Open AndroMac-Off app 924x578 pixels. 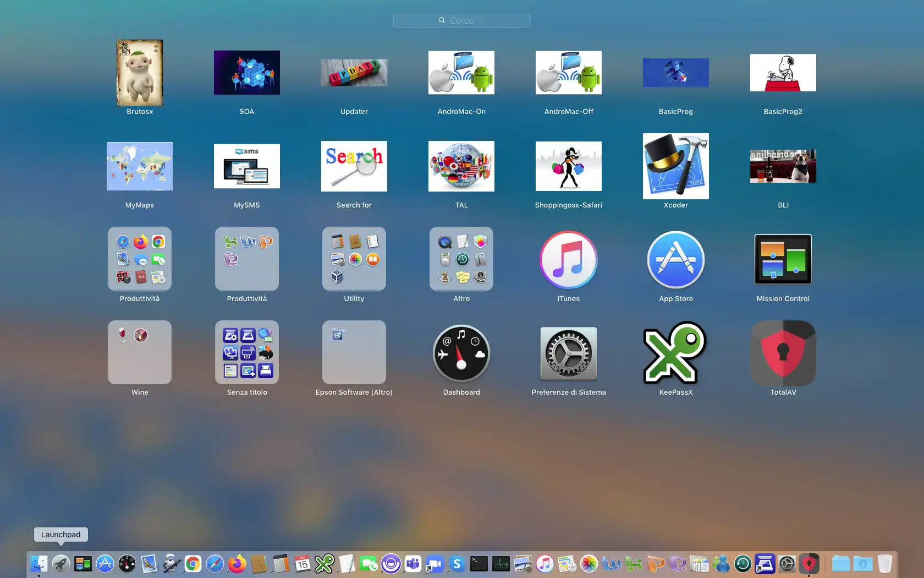(x=569, y=73)
